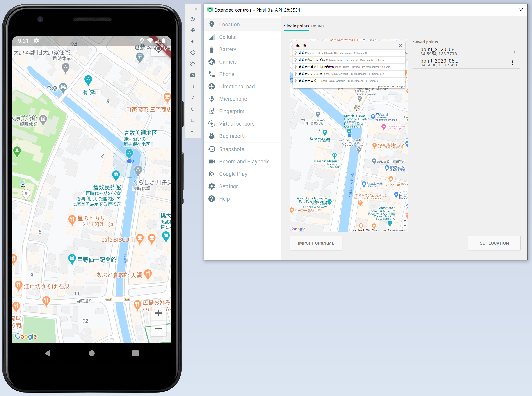Tap the 有隣荘 marker on phone map
The height and width of the screenshot is (396, 532).
[x=88, y=80]
